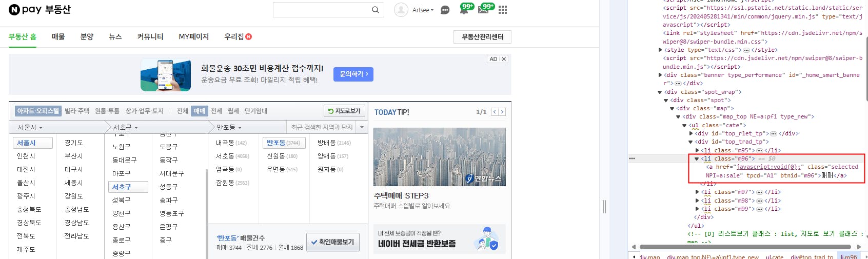
Task: Close the ad banner with X
Action: (x=504, y=59)
